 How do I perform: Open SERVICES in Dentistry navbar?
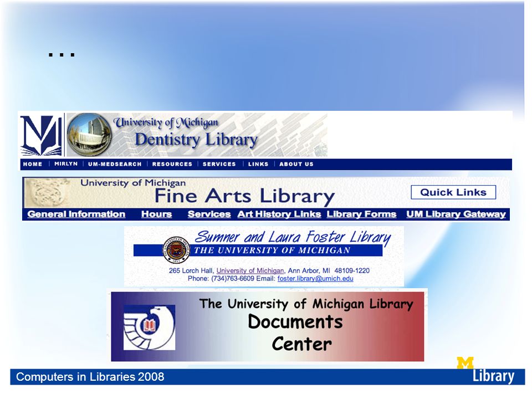click(219, 164)
